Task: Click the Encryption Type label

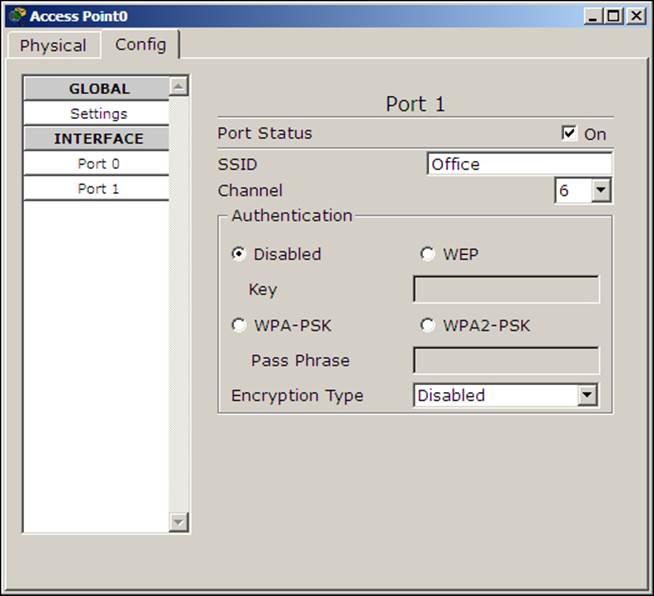Action: tap(297, 396)
